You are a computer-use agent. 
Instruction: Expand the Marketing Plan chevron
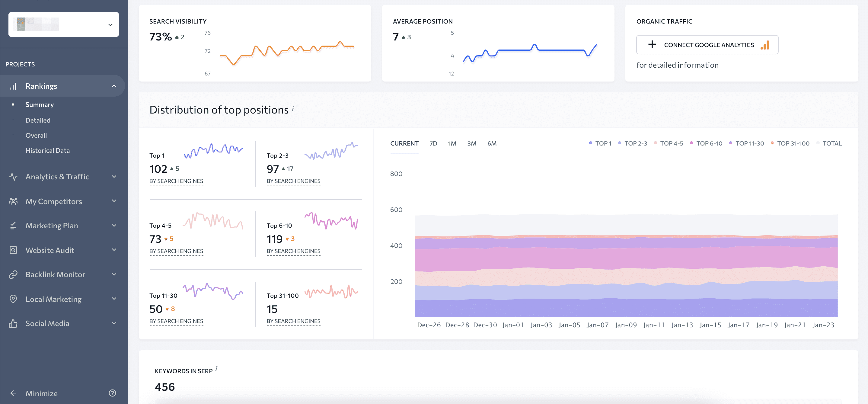[x=114, y=226]
